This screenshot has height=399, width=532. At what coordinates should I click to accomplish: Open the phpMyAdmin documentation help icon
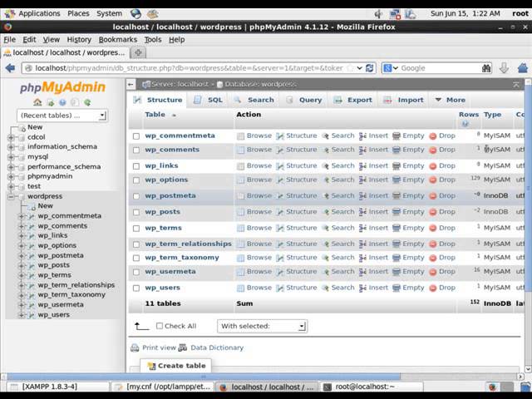[x=62, y=102]
